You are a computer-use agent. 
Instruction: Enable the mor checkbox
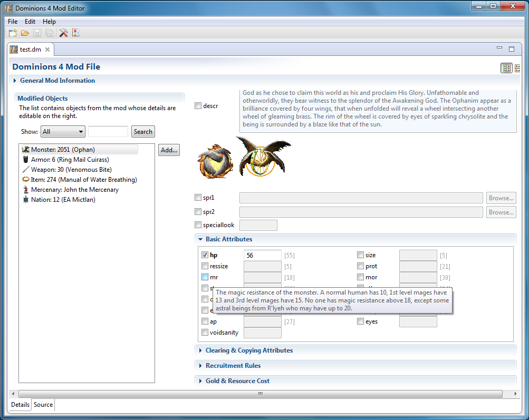[360, 277]
